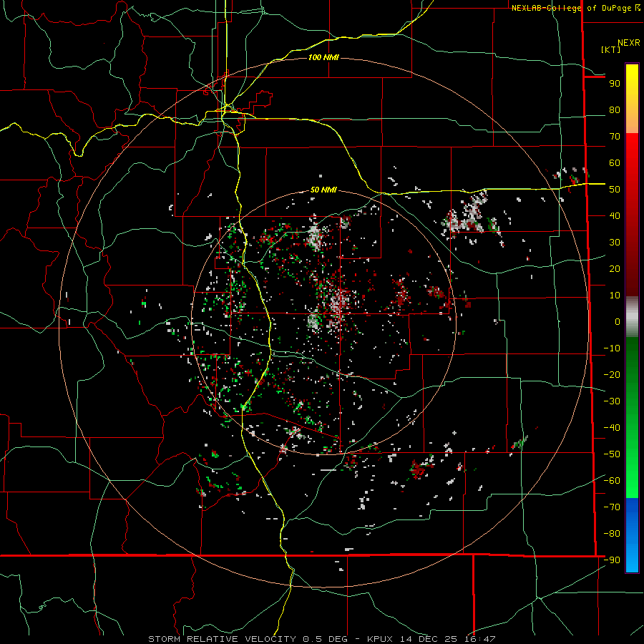Click the 40 value on the velocity scale

[615, 216]
